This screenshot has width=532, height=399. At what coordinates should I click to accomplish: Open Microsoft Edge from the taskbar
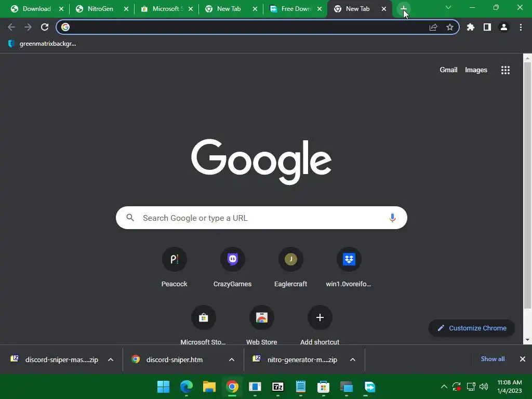click(187, 387)
